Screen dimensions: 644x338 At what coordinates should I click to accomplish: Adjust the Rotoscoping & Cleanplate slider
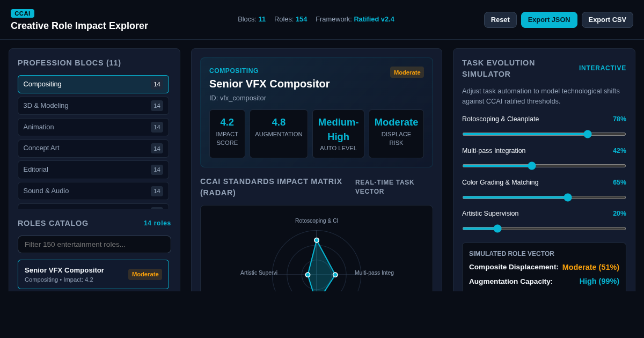tap(544, 134)
